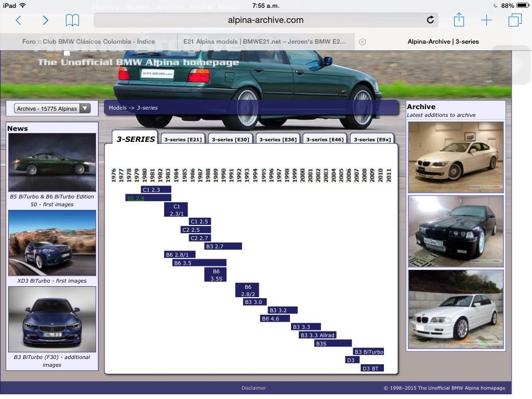Close the E21 Alpina models tab
532x399 pixels.
point(362,42)
